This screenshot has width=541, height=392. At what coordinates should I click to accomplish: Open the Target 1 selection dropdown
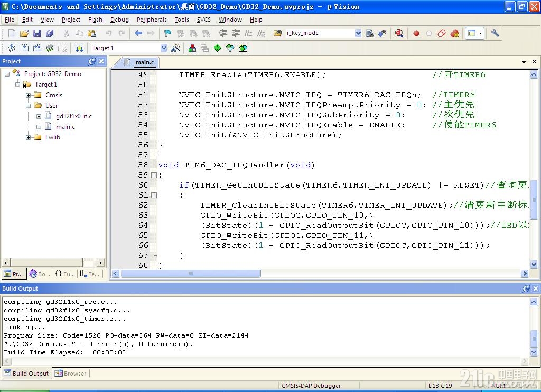pyautogui.click(x=164, y=48)
